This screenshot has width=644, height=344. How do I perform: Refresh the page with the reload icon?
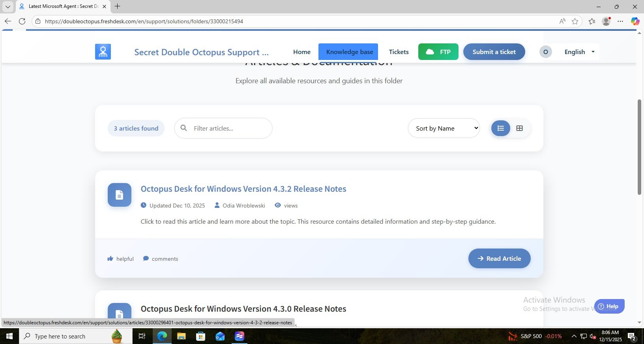[x=22, y=21]
